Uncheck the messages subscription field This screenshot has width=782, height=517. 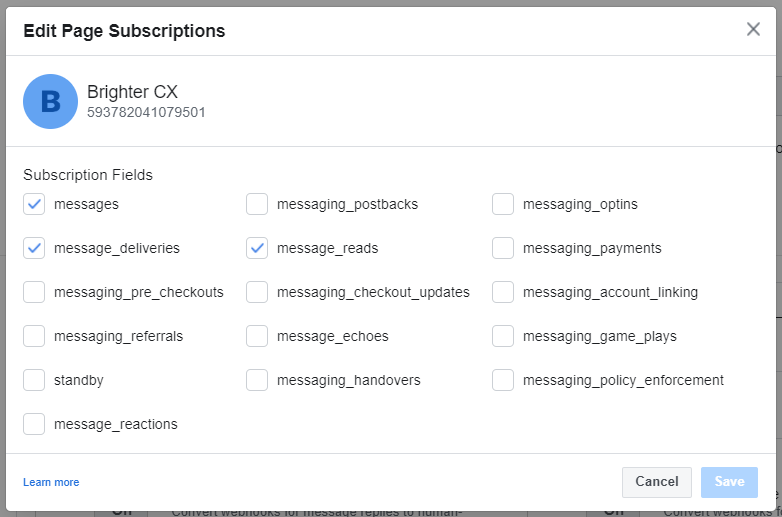34,204
